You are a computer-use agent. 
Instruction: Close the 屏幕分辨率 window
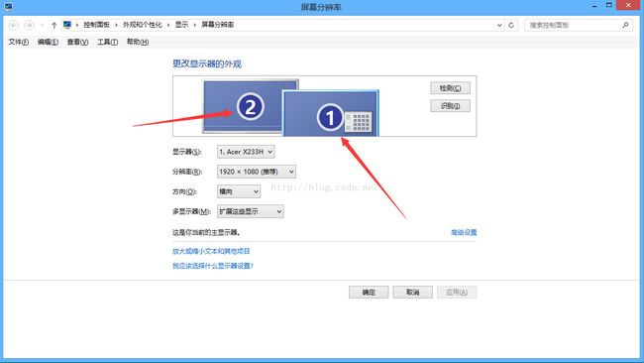click(x=628, y=5)
